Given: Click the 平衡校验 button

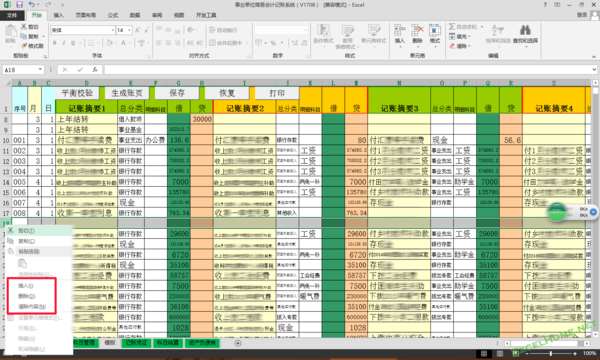Looking at the screenshot, I should tap(77, 93).
